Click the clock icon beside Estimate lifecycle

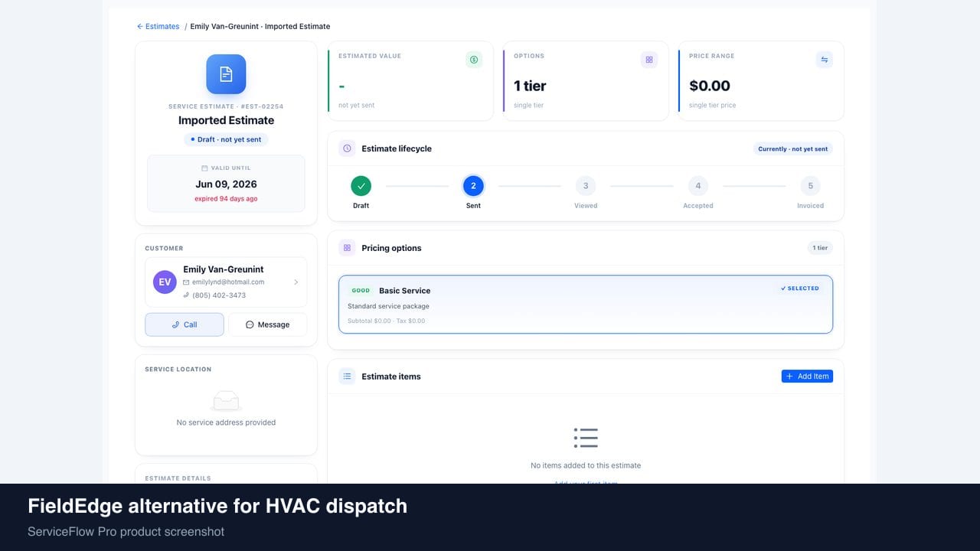pyautogui.click(x=347, y=148)
